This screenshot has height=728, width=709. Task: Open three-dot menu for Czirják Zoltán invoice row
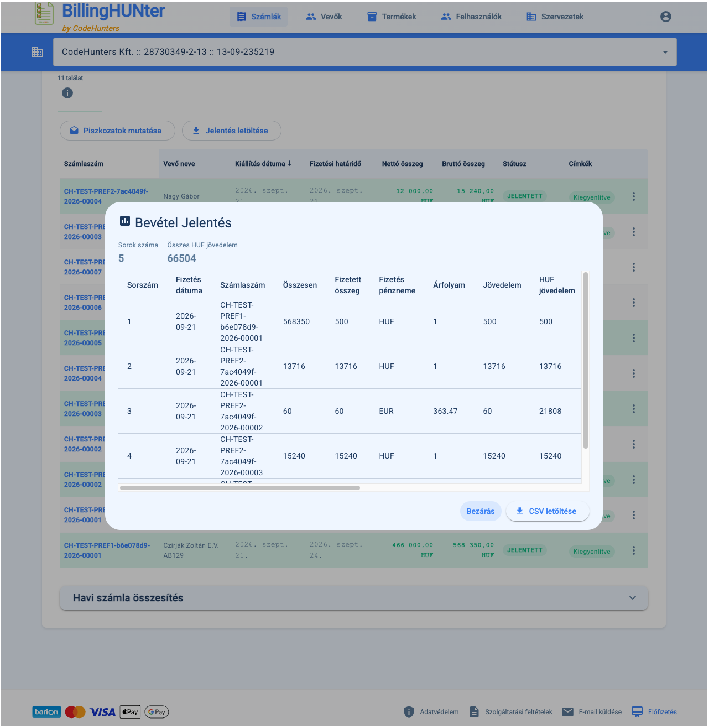tap(634, 550)
